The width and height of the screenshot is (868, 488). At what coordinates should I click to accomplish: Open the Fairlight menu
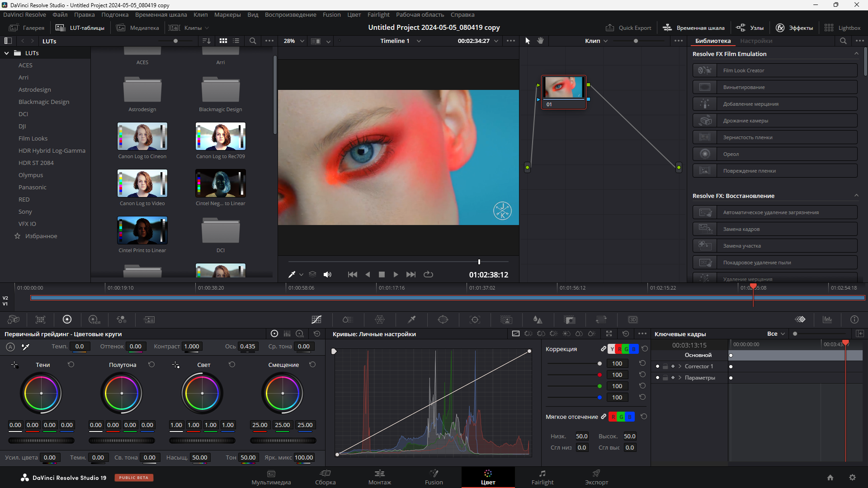point(378,14)
